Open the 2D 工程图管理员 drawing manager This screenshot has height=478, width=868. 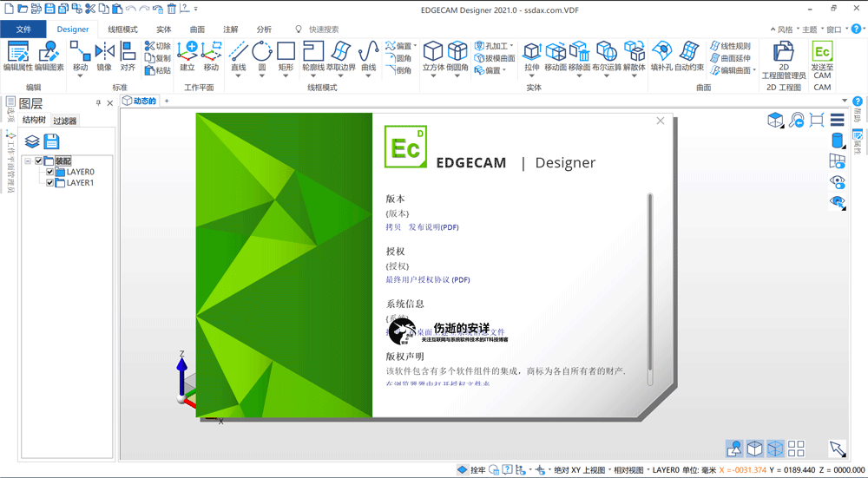pos(783,60)
